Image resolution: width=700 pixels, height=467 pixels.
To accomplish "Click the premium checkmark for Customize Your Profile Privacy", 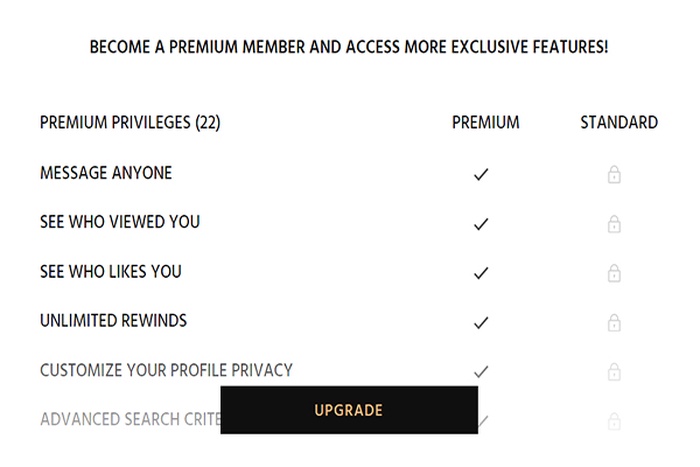I will [x=481, y=371].
